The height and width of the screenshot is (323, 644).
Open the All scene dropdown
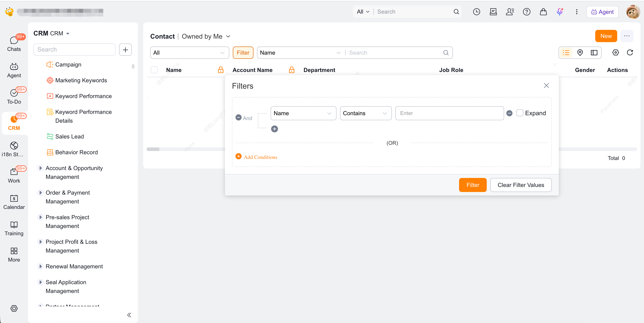tap(190, 53)
